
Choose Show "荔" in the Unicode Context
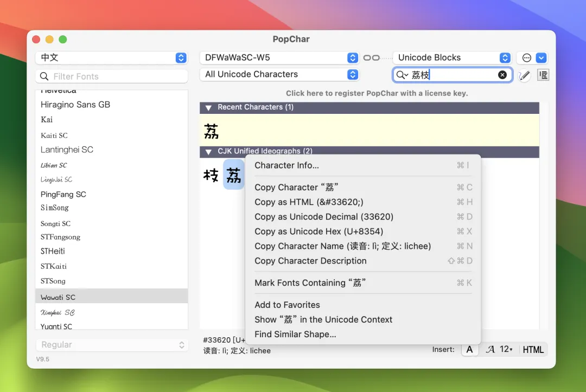[362, 319]
